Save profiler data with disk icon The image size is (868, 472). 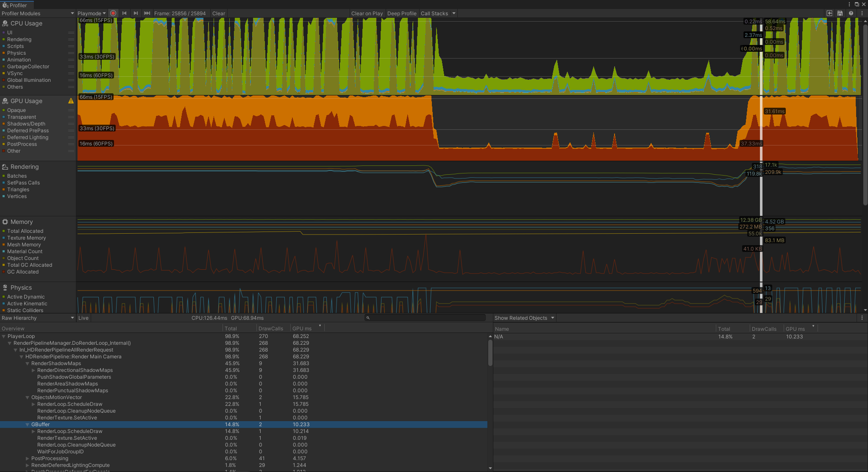[x=840, y=13]
